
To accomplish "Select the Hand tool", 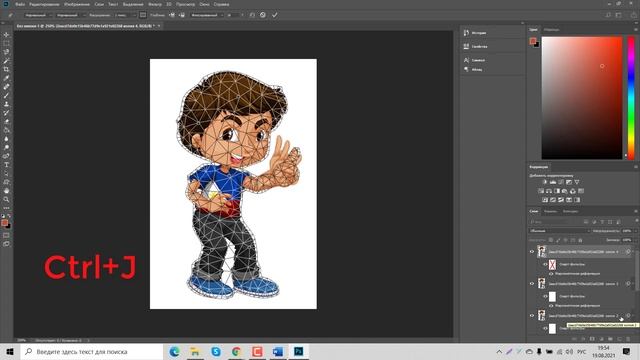I will coord(6,191).
